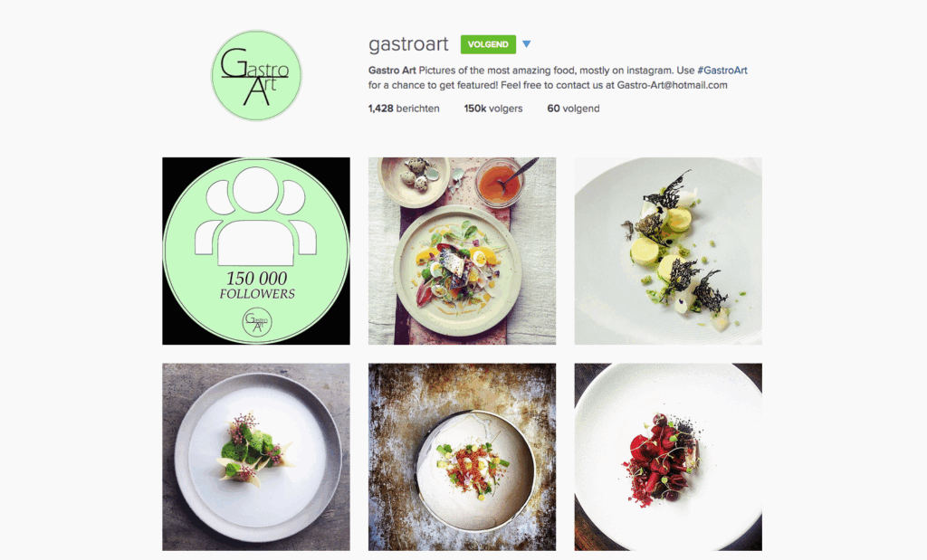Screen dimensions: 927x560
Task: Open the red beetroot dish post
Action: tap(668, 457)
